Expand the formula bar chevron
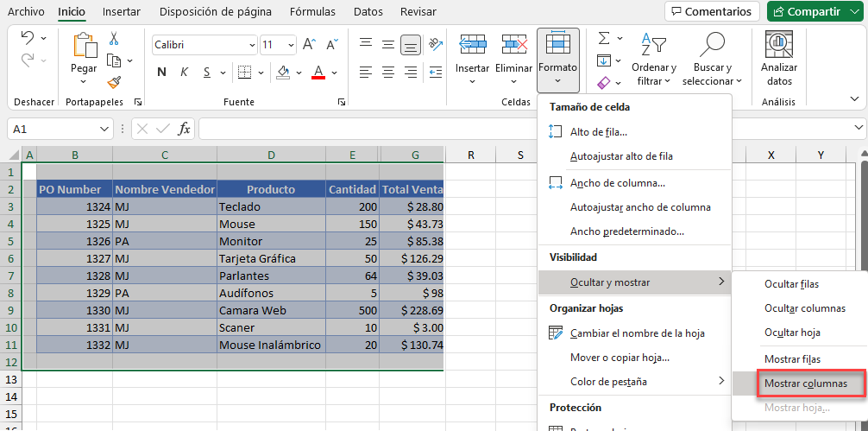Screen dimensions: 868x431 (x=858, y=129)
